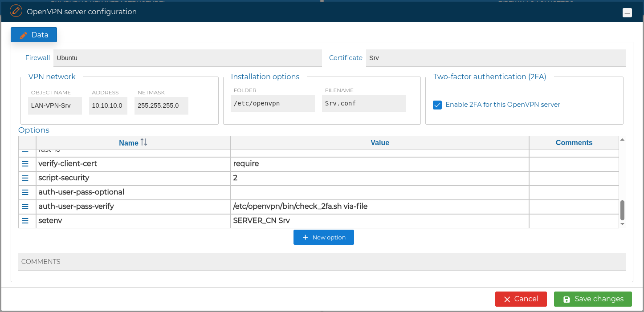The width and height of the screenshot is (644, 312).
Task: Click the Certificate field showing Srv
Action: click(496, 58)
